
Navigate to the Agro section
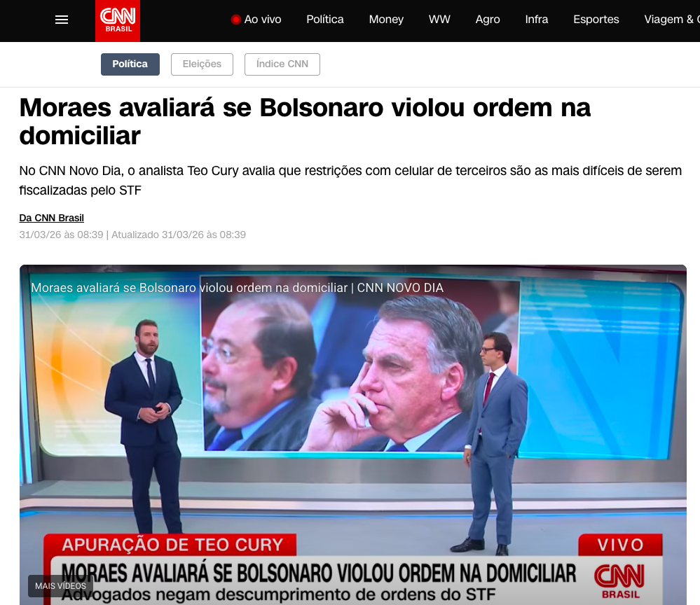[488, 20]
